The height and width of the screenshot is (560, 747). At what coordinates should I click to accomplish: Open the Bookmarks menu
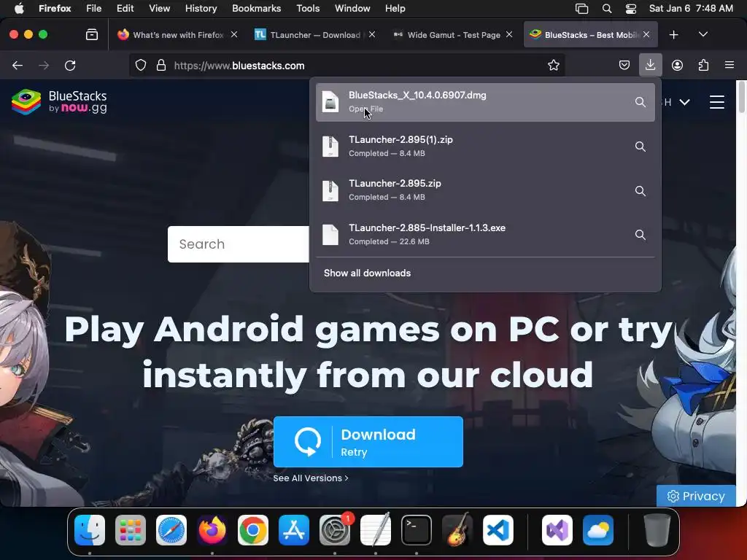(256, 9)
